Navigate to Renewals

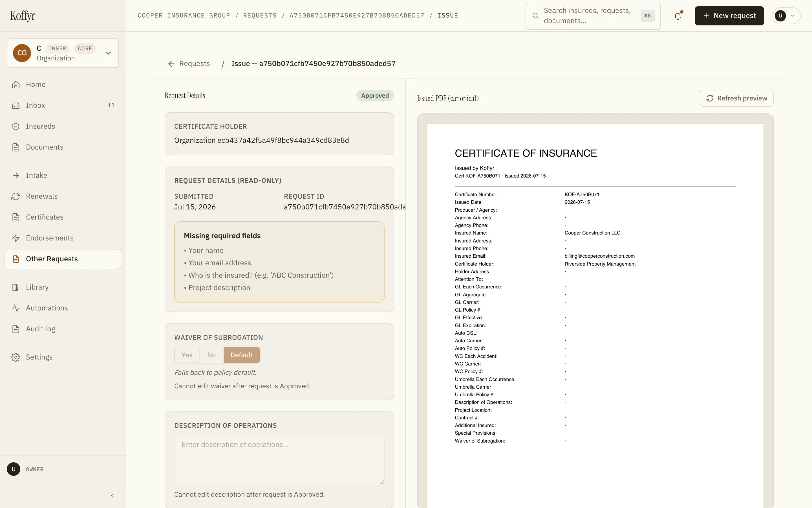point(63,196)
